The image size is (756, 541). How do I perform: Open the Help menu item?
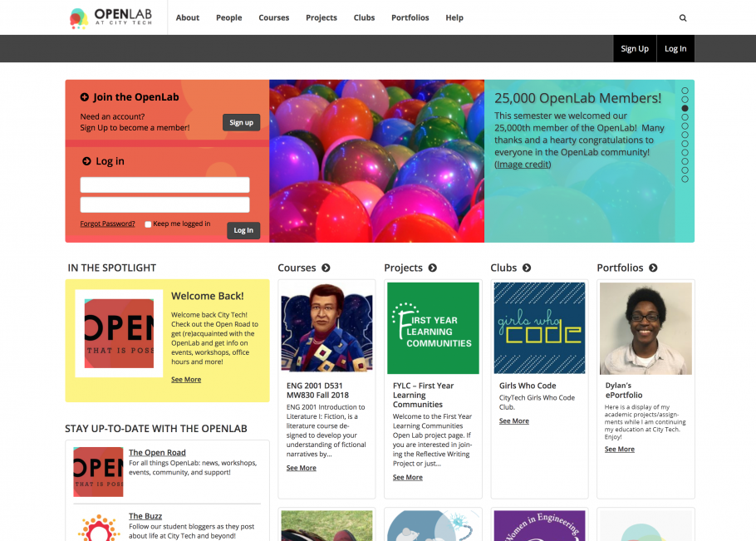(x=454, y=17)
